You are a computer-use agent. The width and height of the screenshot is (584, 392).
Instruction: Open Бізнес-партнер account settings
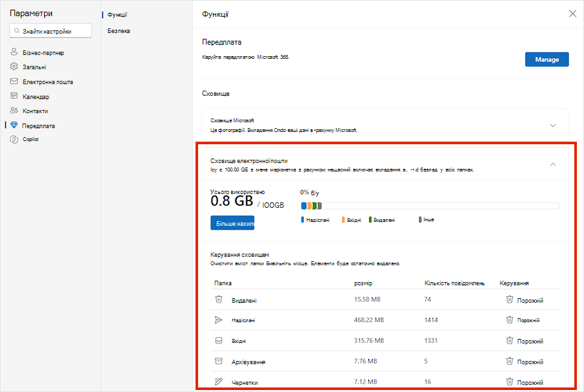[38, 52]
